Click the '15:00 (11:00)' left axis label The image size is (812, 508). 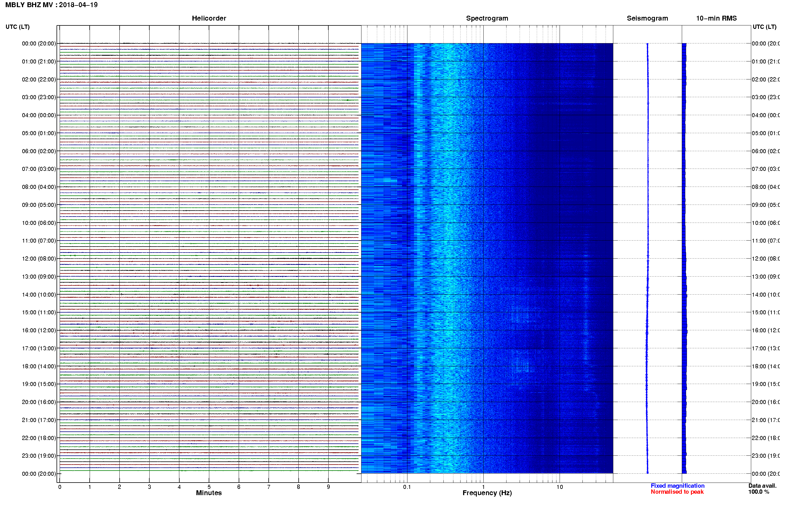pos(39,313)
